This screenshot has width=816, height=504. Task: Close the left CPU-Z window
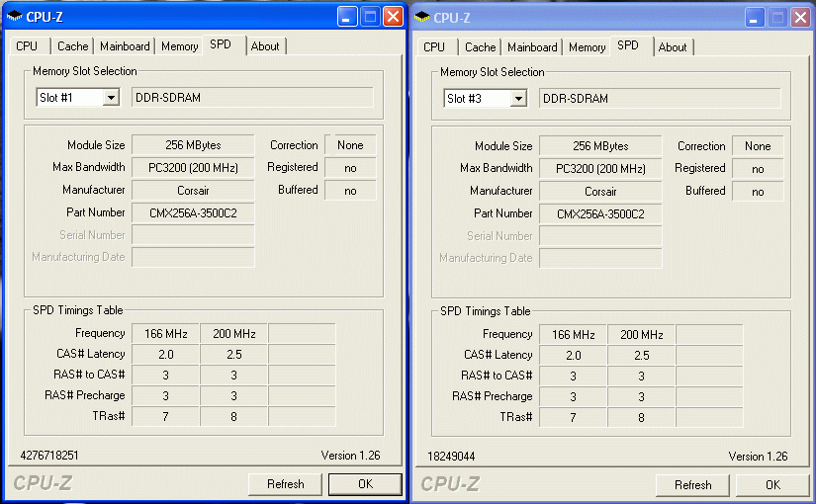coord(393,17)
